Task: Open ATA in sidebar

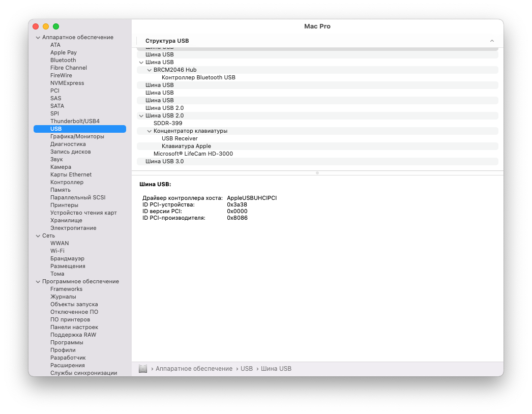Action: 55,45
